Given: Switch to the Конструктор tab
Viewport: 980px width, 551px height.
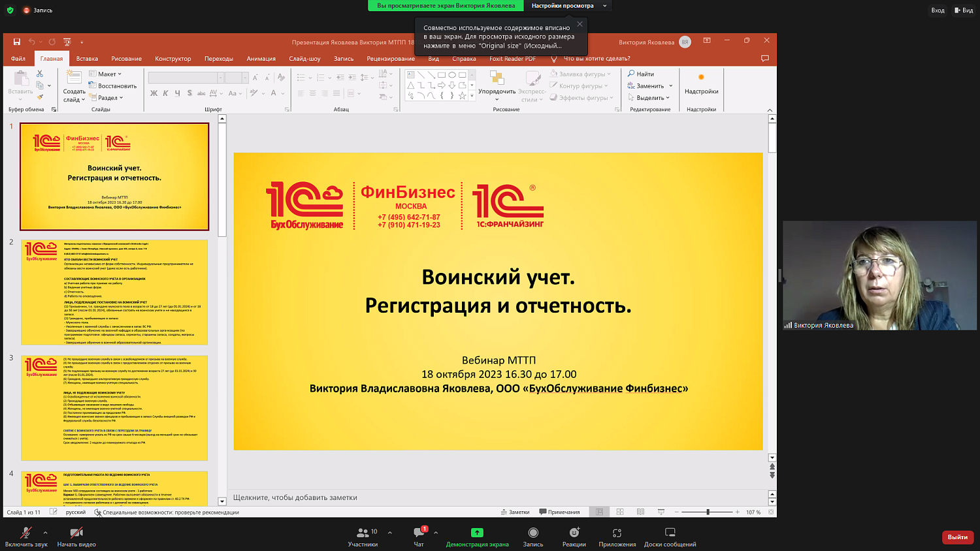Looking at the screenshot, I should pos(173,59).
